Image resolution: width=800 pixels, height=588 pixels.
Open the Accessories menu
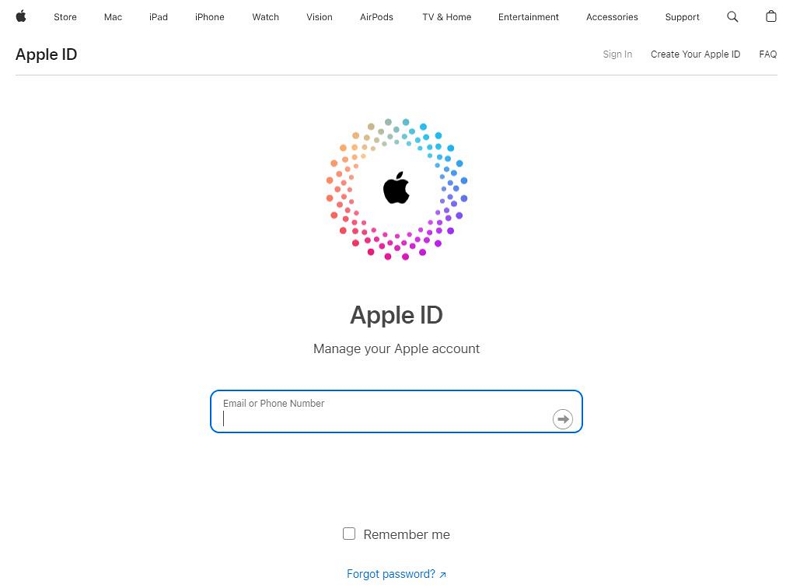point(612,17)
